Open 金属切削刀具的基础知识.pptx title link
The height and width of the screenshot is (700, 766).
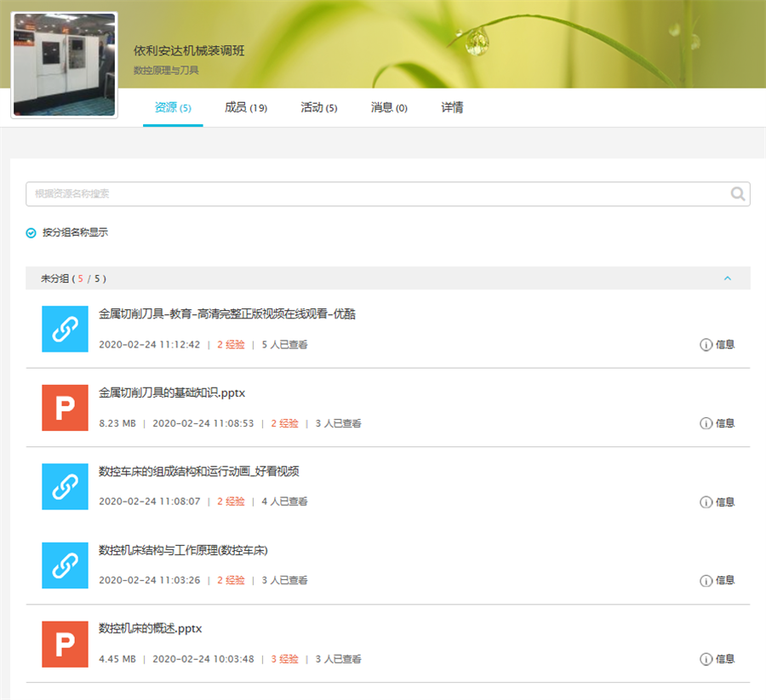click(172, 393)
